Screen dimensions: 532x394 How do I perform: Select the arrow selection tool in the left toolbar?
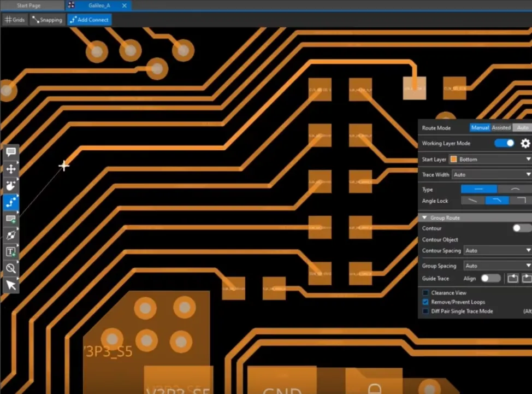point(11,285)
